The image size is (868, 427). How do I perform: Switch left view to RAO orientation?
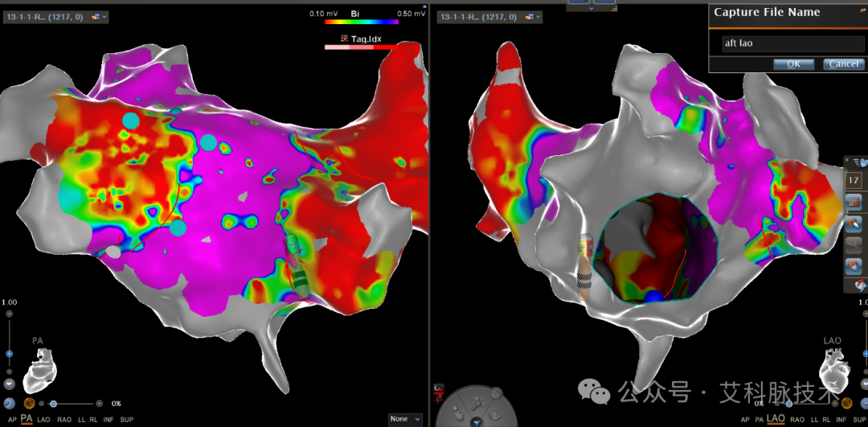click(x=63, y=420)
